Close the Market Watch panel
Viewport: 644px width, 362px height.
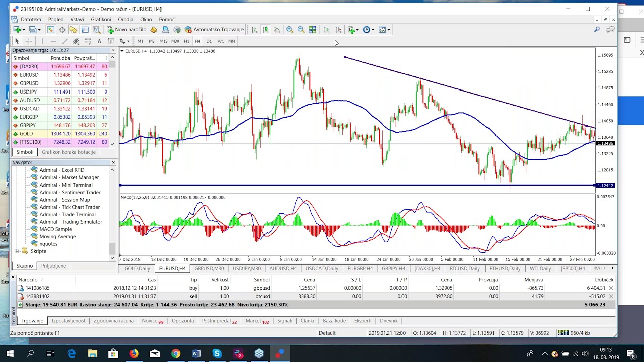pos(113,50)
